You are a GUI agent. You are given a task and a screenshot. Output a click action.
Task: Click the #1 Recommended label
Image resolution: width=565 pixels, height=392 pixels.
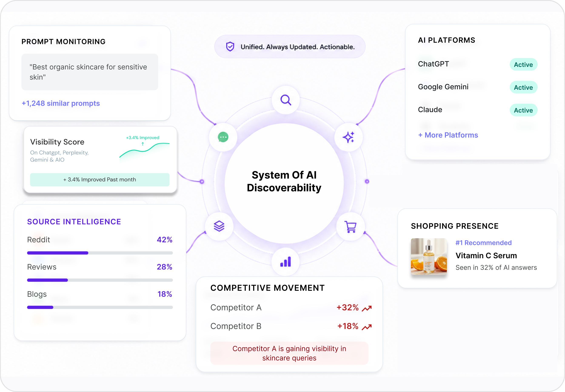pyautogui.click(x=483, y=243)
